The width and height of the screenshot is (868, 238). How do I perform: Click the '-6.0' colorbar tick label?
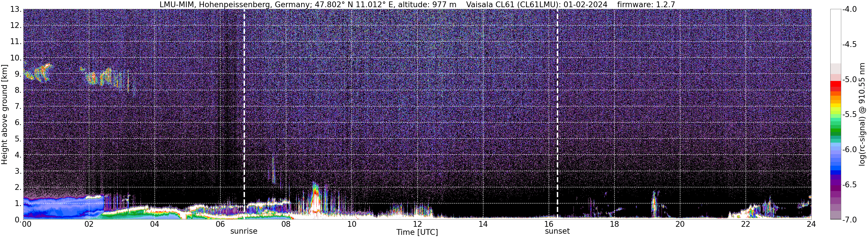tap(850, 150)
